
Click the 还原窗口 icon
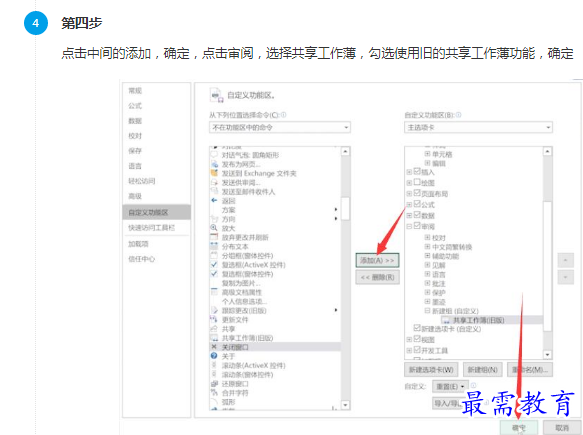214,383
